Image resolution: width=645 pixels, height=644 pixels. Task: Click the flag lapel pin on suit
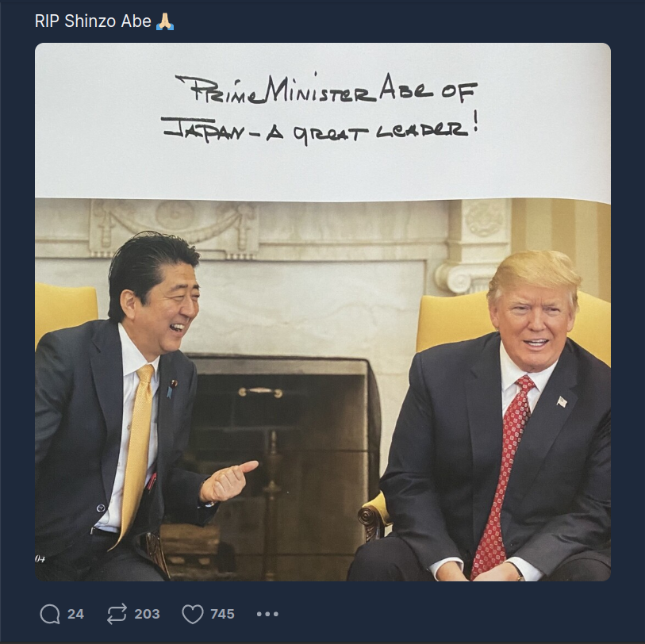[562, 401]
